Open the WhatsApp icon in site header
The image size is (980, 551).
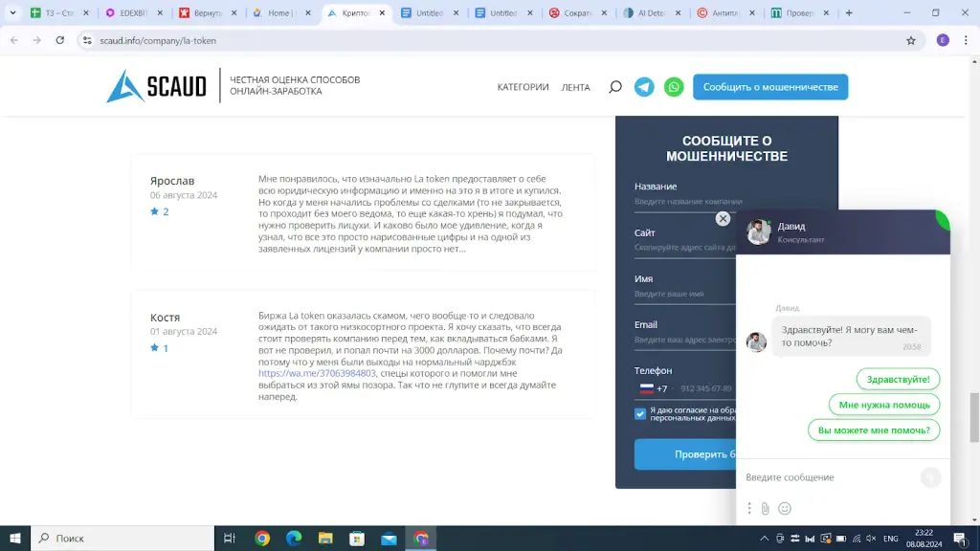coord(674,87)
